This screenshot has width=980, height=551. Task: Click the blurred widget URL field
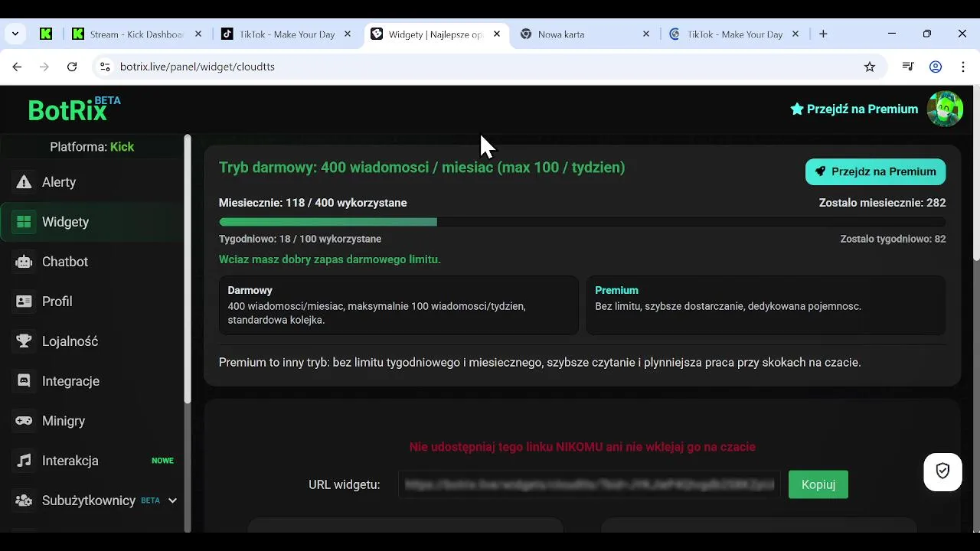[590, 484]
